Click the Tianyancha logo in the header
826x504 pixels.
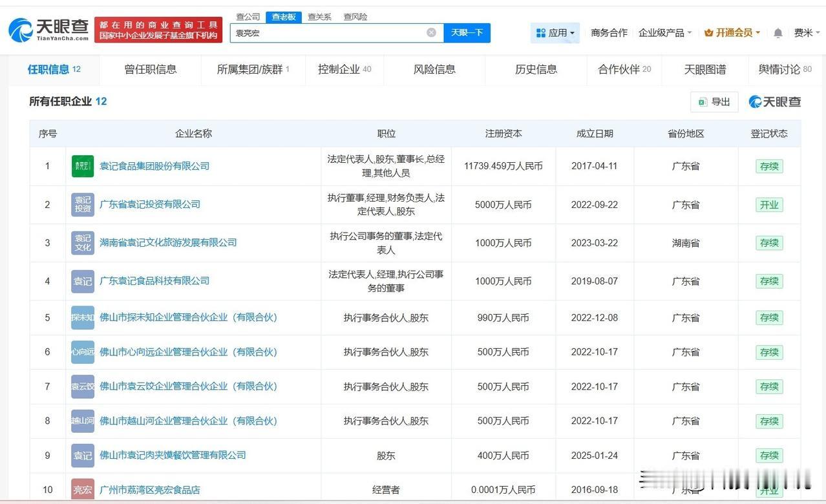(48, 29)
